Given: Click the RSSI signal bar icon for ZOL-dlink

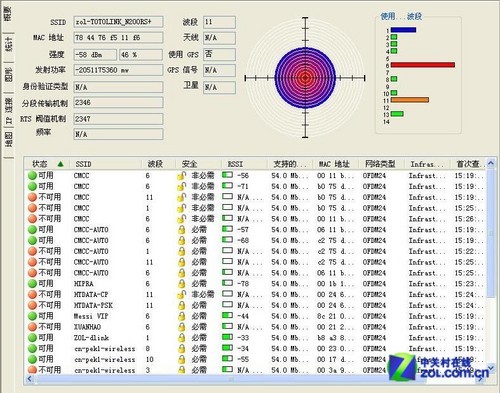Looking at the screenshot, I should pos(227,337).
